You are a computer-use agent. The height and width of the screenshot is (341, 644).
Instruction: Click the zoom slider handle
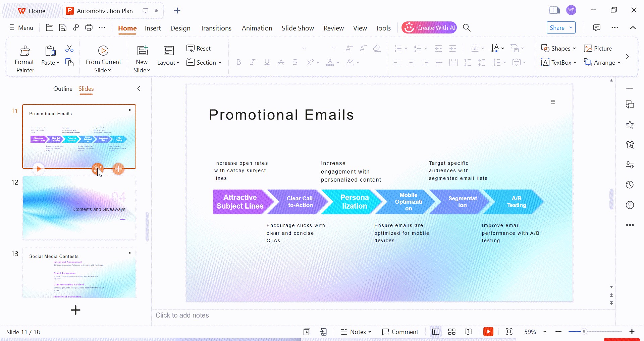(584, 332)
